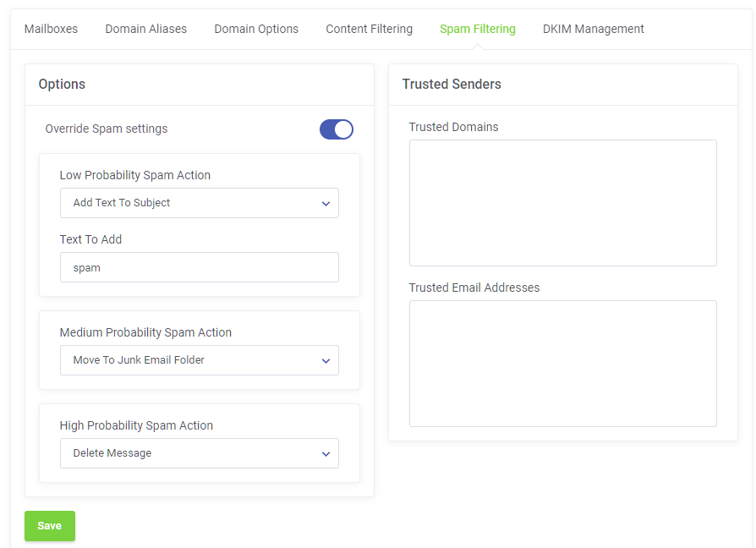This screenshot has width=756, height=548.
Task: Disable the Override Spam settings switch
Action: tap(336, 129)
